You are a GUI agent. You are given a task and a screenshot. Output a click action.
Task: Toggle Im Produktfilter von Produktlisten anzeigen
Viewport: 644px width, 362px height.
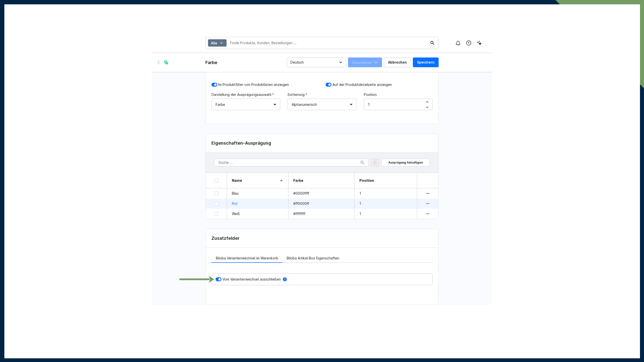tap(214, 85)
